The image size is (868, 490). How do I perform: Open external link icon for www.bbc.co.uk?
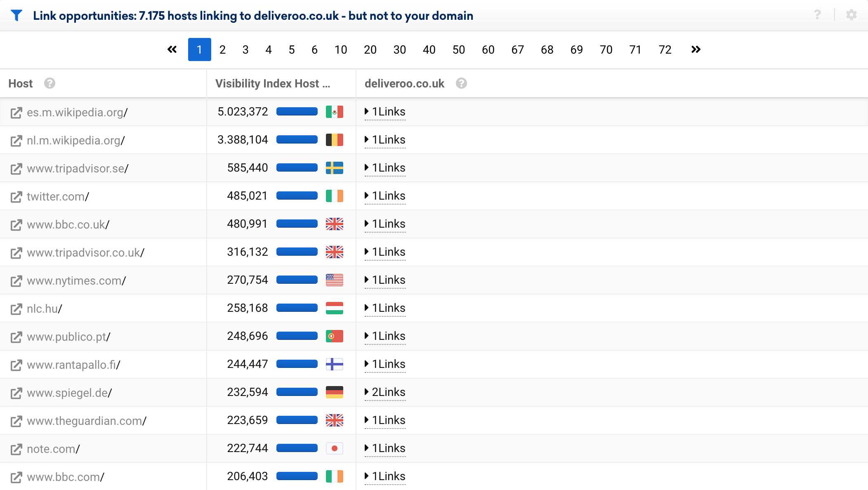click(16, 225)
